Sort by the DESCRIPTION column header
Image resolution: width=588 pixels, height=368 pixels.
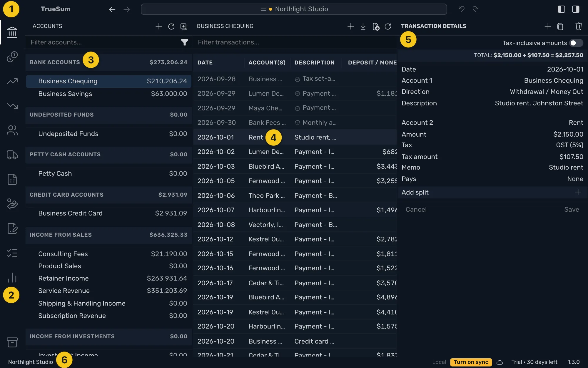[314, 63]
